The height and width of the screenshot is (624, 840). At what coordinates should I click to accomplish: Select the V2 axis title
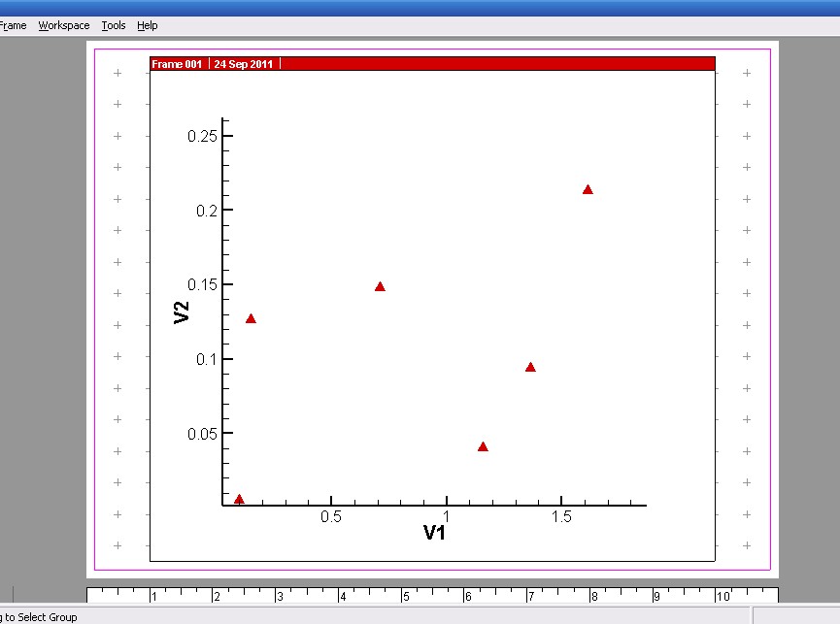[182, 312]
